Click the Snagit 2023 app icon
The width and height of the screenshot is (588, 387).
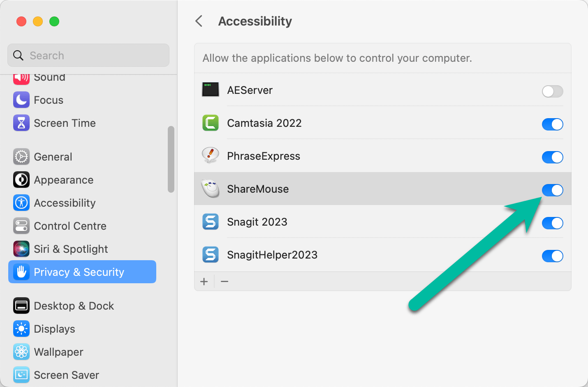point(211,222)
